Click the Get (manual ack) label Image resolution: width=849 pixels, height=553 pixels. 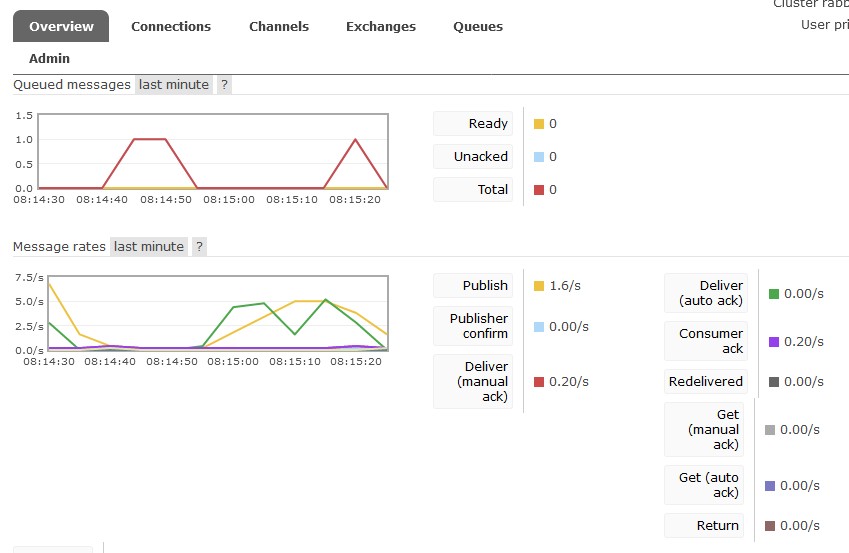pyautogui.click(x=704, y=430)
